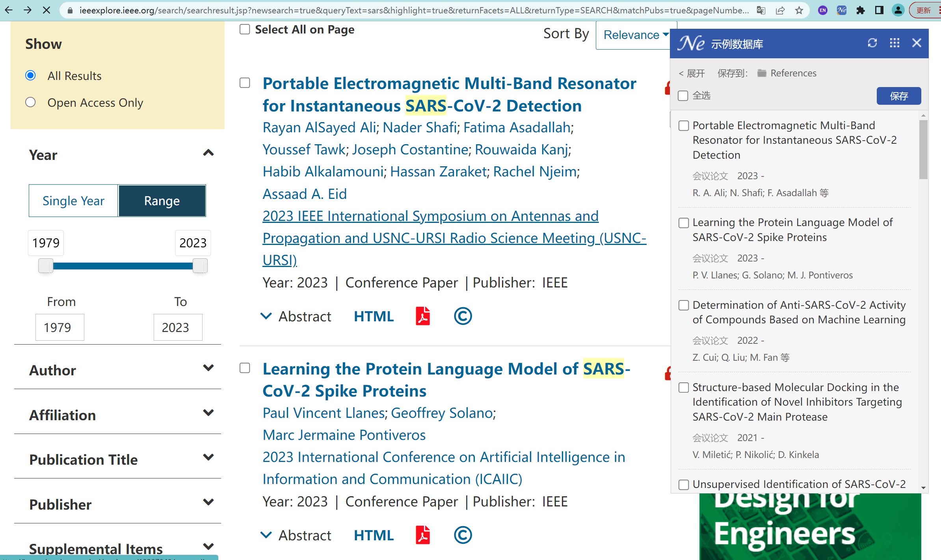Open HTML version of Protein Language Model paper
The width and height of the screenshot is (941, 560).
pyautogui.click(x=374, y=535)
